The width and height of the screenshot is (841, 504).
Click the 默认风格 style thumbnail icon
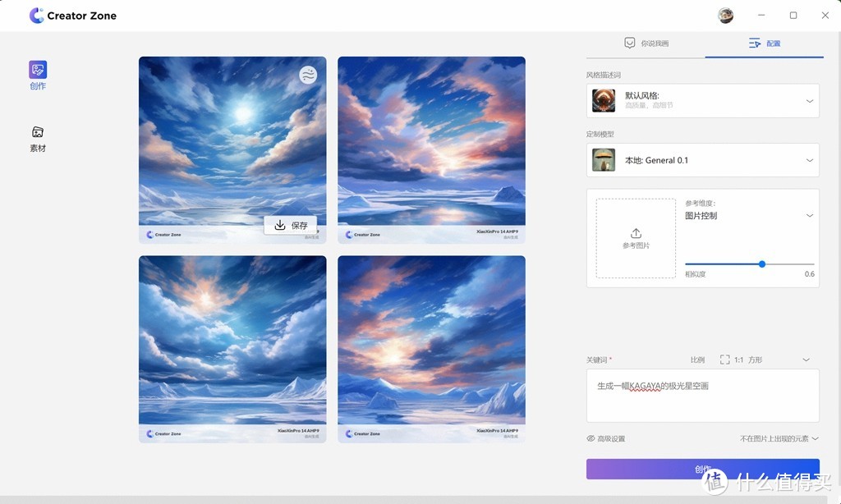pos(604,101)
